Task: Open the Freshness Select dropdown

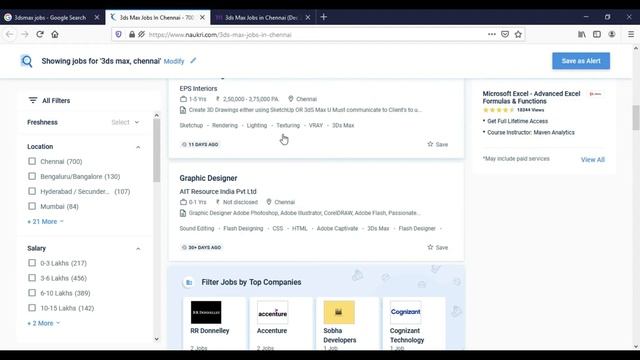Action: click(x=125, y=122)
